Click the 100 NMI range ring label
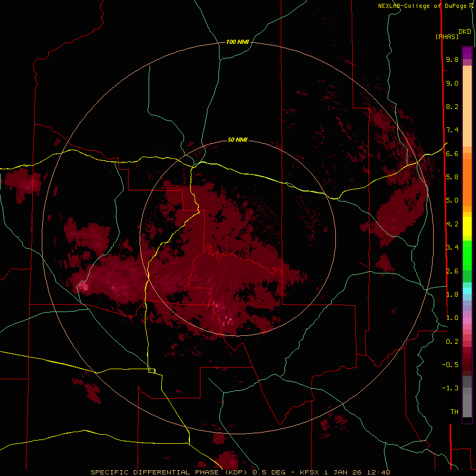This screenshot has height=476, width=476. click(237, 42)
